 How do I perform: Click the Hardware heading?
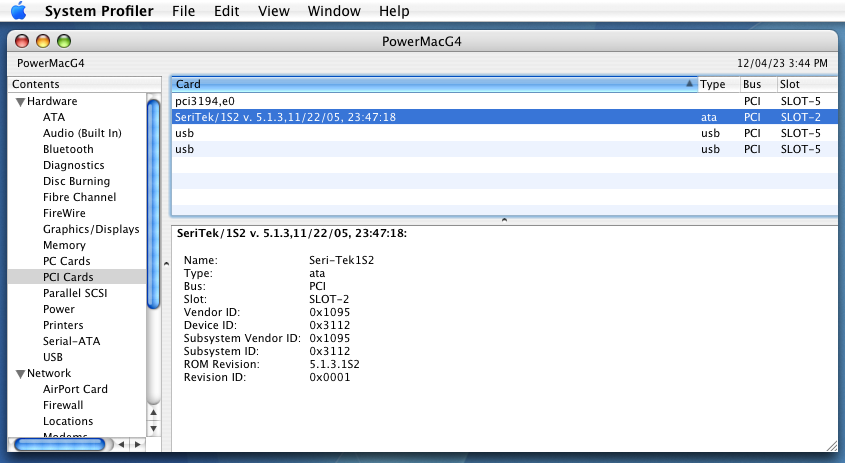(52, 101)
